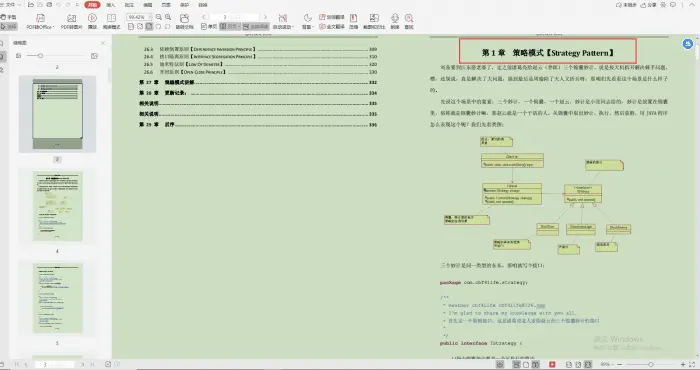Open the PDF to Office converter

point(40,21)
